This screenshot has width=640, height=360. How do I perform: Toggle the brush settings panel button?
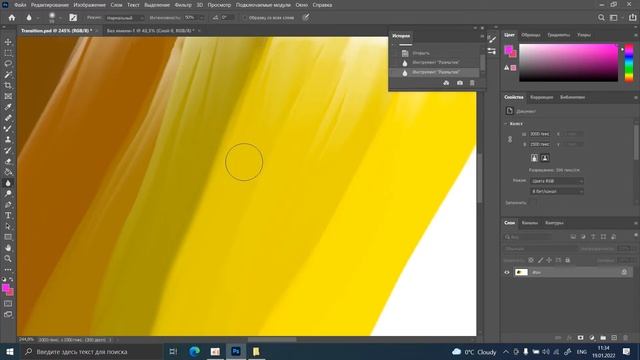coord(73,18)
